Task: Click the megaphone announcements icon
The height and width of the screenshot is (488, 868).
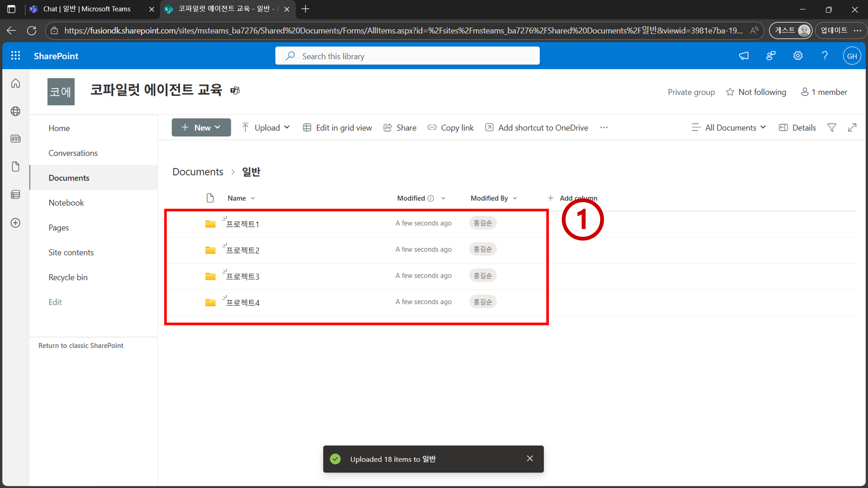Action: tap(744, 56)
